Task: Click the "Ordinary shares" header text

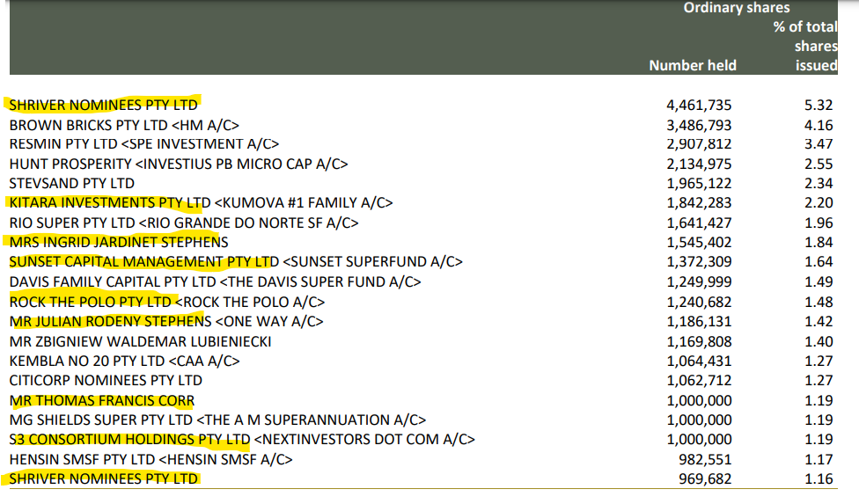Action: tap(737, 8)
